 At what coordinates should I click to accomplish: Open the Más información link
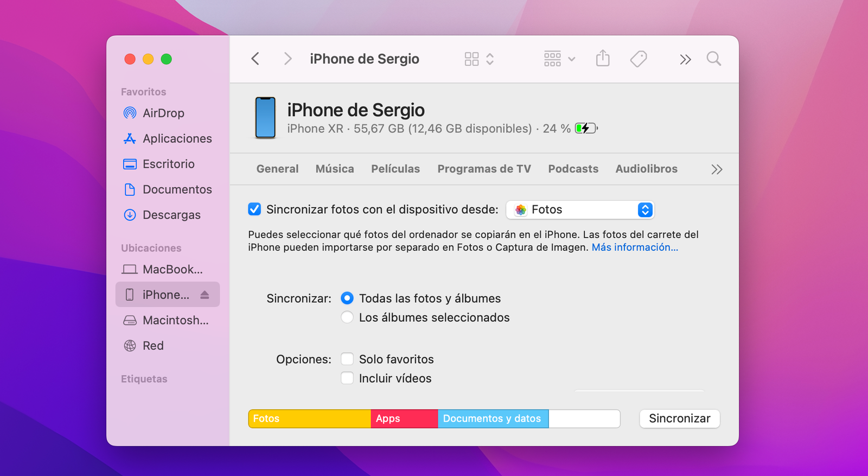coord(635,247)
